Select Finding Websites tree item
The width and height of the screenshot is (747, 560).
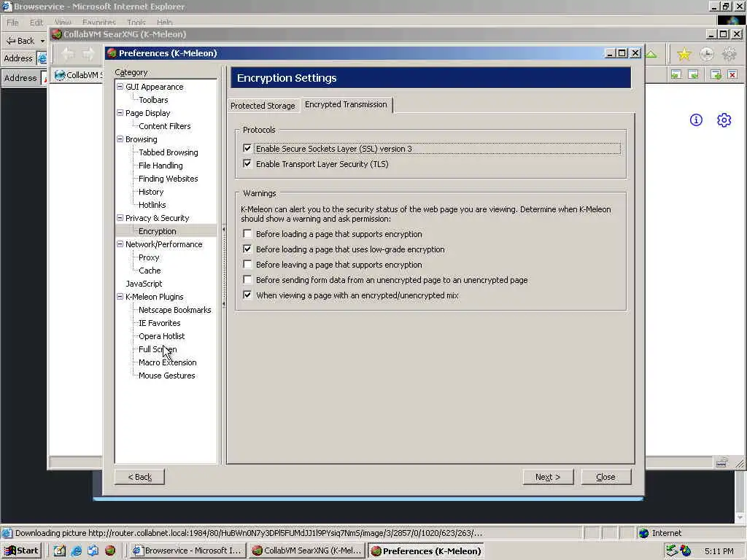click(169, 179)
